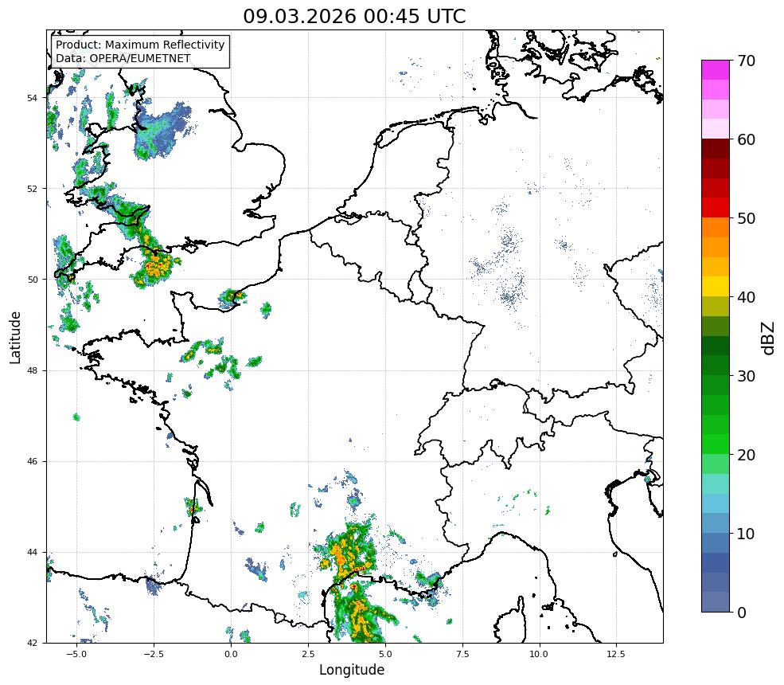Click latitude tick label "44"

click(32, 553)
